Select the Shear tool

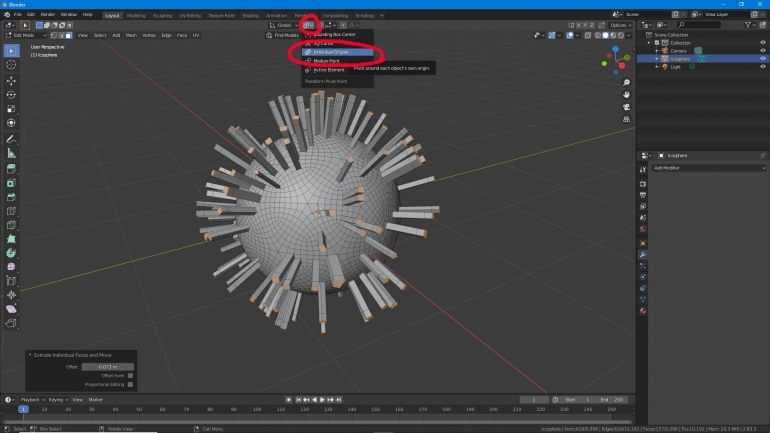tap(11, 309)
